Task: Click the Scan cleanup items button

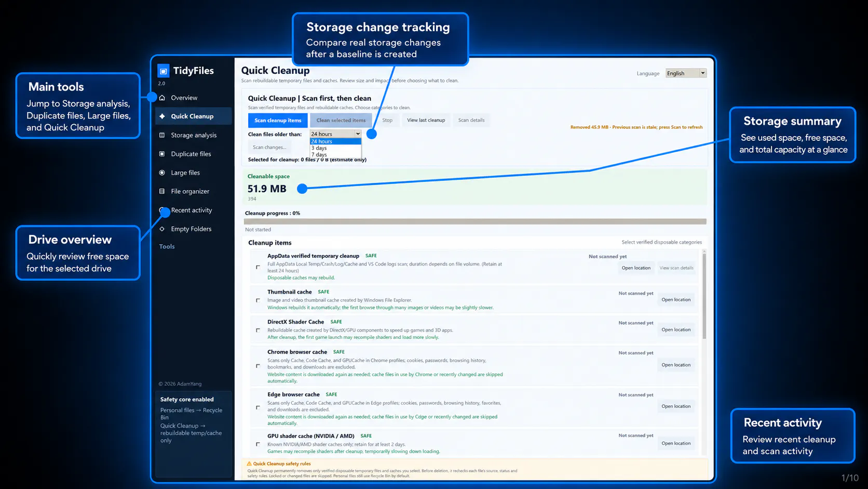Action: (278, 120)
